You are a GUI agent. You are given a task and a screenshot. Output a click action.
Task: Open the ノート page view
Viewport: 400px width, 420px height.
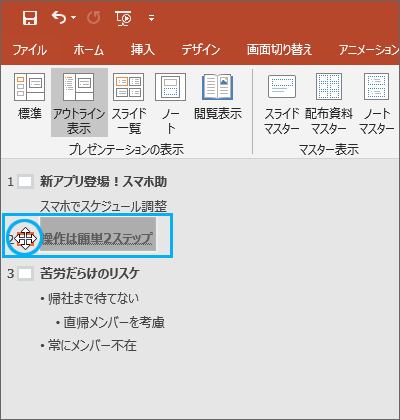170,103
